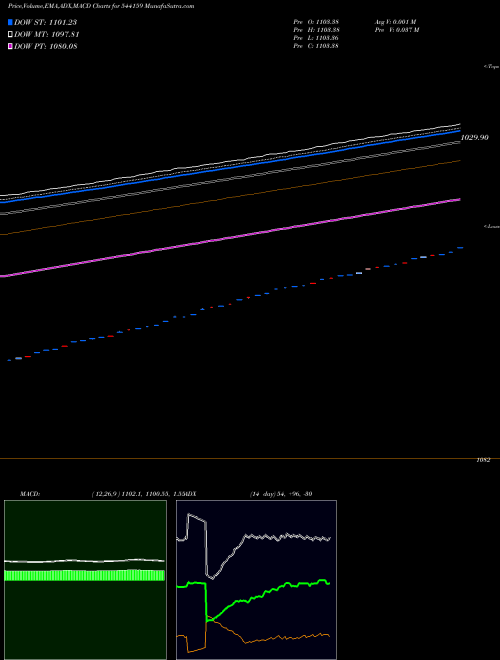Click the blue DOW ST legend swatch
The image size is (500, 660).
coord(10,22)
